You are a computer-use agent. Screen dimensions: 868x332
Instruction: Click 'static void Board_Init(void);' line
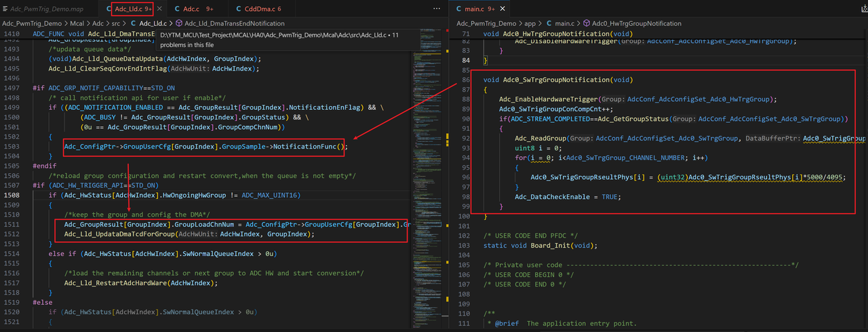pos(539,245)
